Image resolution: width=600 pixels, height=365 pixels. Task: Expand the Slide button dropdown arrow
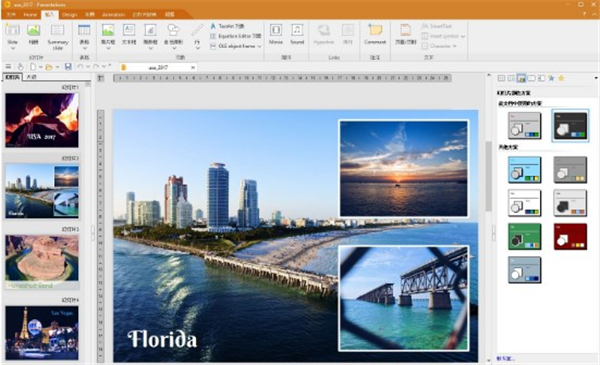[x=12, y=48]
